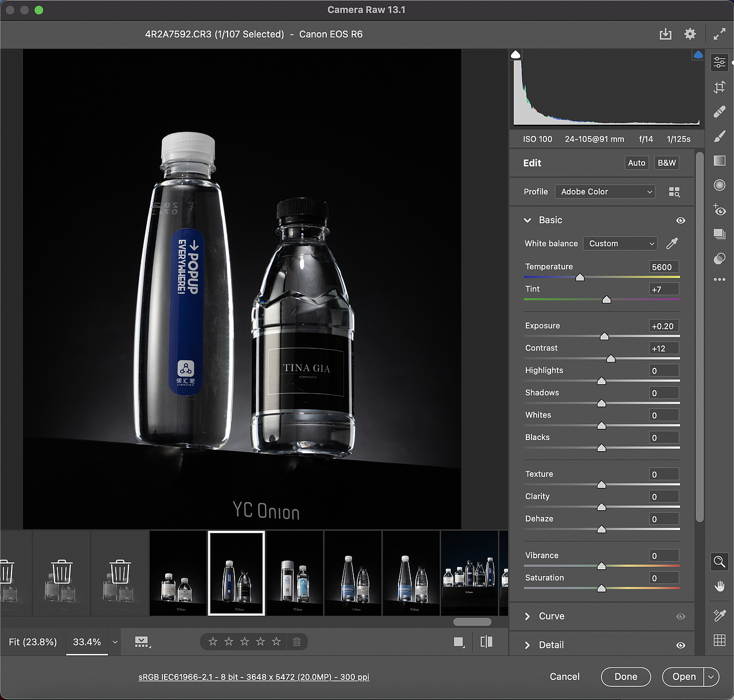Select the Adjustment Brush tool
This screenshot has height=700, width=734.
click(720, 136)
